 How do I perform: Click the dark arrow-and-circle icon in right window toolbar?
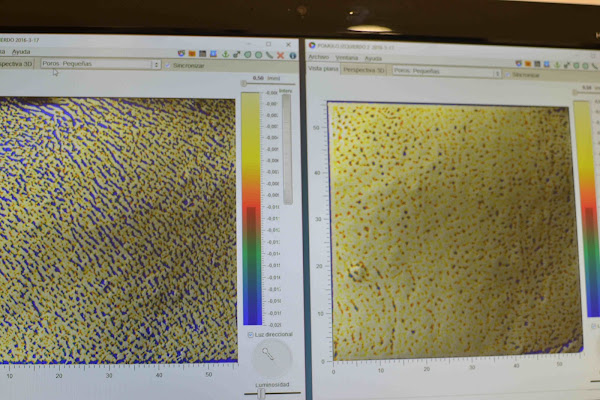(567, 65)
